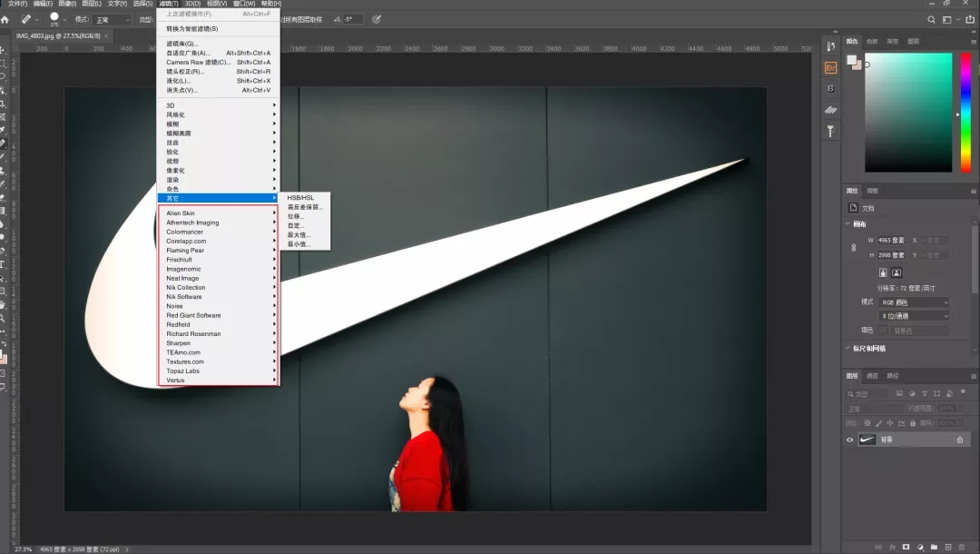The height and width of the screenshot is (554, 980).
Task: Choose 转换为智能滤镜 in the filter menu
Action: tap(218, 29)
